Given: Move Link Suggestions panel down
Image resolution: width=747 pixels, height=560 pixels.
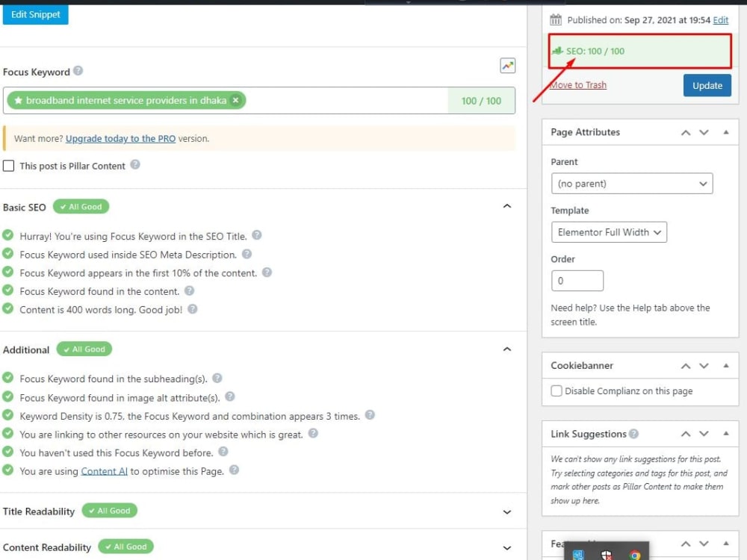Looking at the screenshot, I should (704, 434).
